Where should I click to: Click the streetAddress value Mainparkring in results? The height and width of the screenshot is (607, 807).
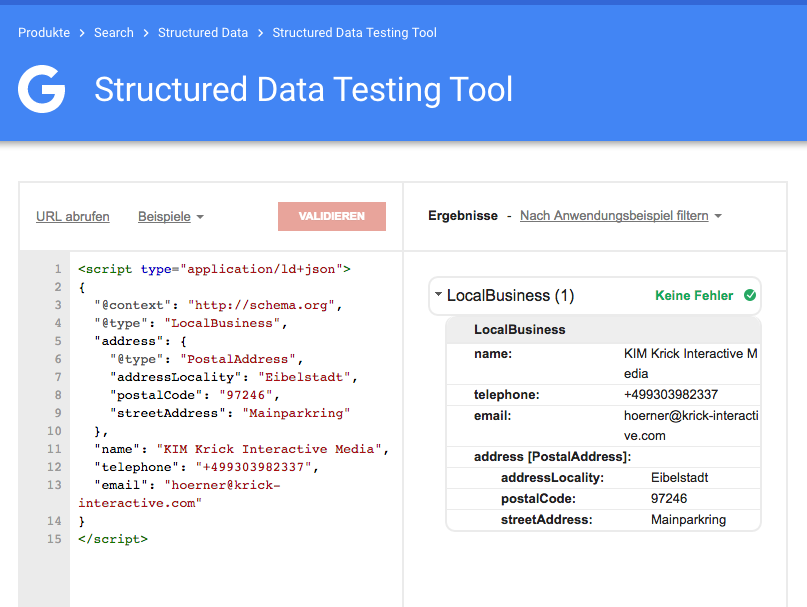(x=688, y=519)
